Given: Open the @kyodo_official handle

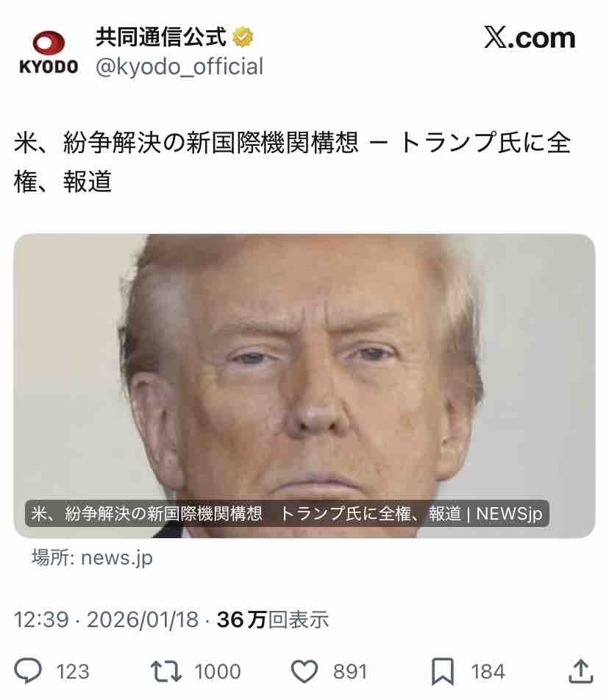Looking at the screenshot, I should 179,66.
